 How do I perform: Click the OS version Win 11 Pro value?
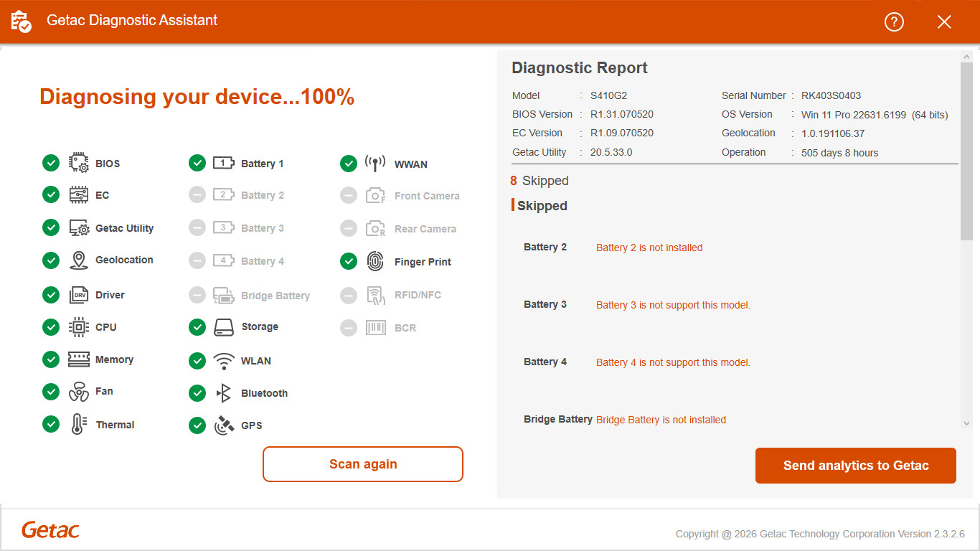click(875, 115)
